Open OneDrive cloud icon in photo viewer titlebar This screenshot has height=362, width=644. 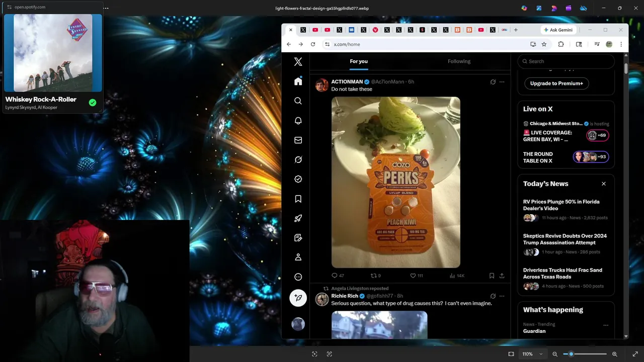(584, 8)
